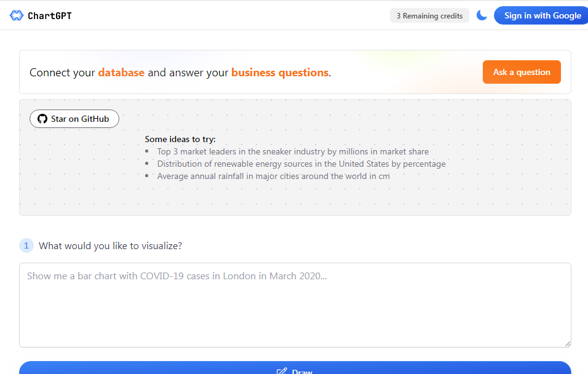Click the Star on GitHub label
This screenshot has height=374, width=588.
coord(80,119)
